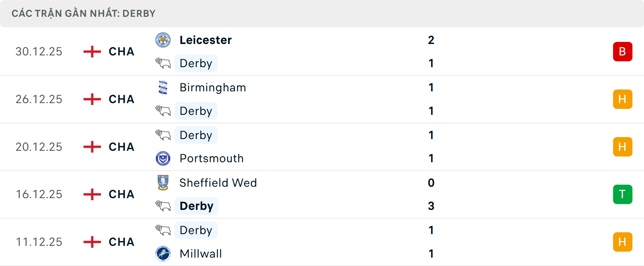This screenshot has height=266, width=644.
Task: Click the Derby ram logo in the Leicester match
Action: 163,63
